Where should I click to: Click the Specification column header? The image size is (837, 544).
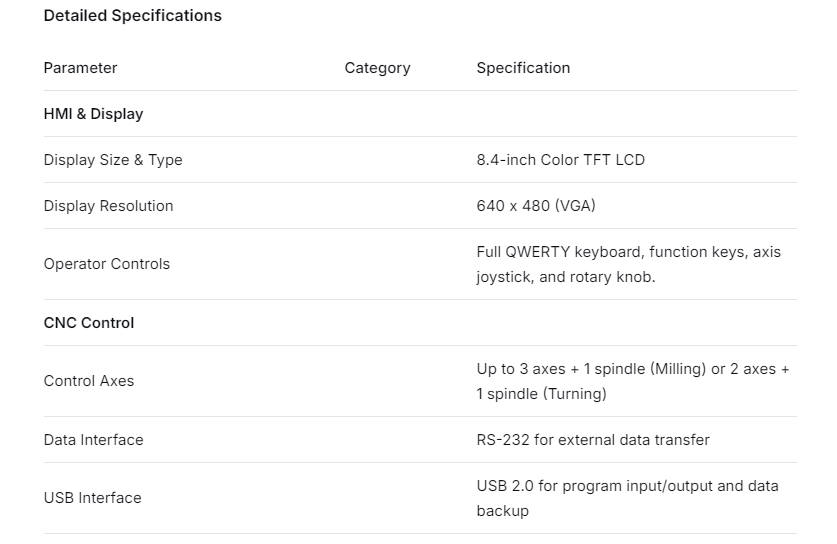[523, 68]
